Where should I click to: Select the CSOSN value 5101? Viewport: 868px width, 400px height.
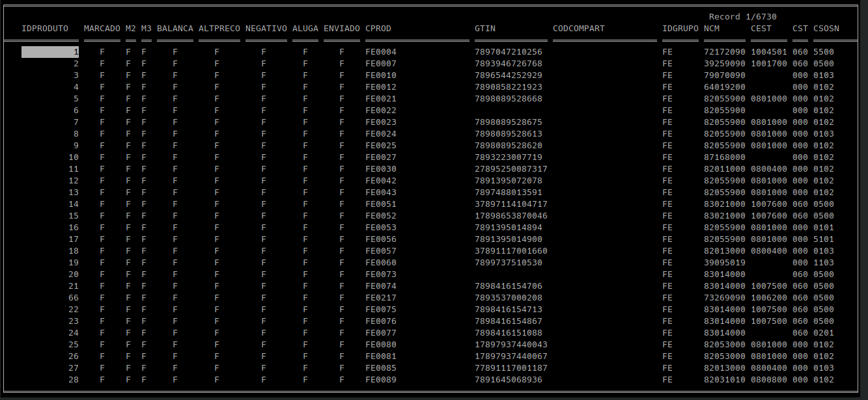pos(824,239)
